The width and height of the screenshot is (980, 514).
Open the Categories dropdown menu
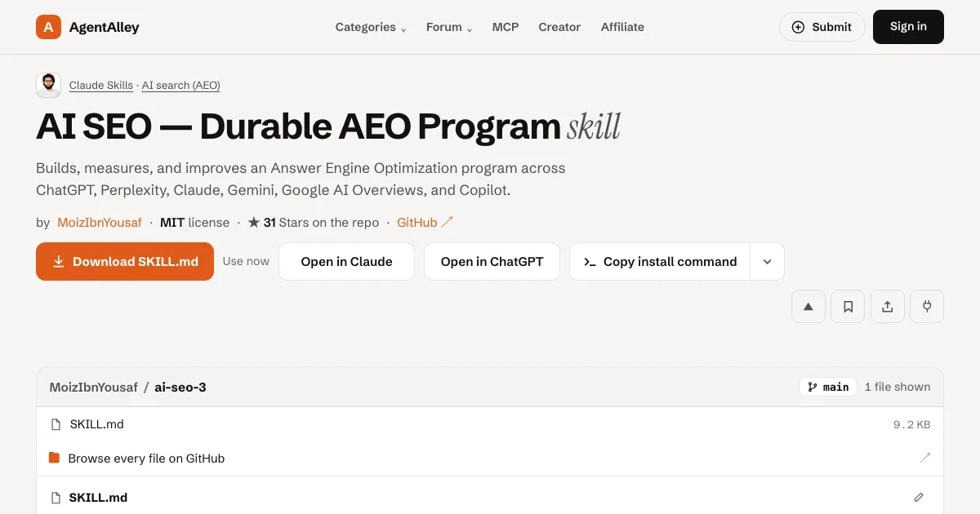click(x=371, y=27)
